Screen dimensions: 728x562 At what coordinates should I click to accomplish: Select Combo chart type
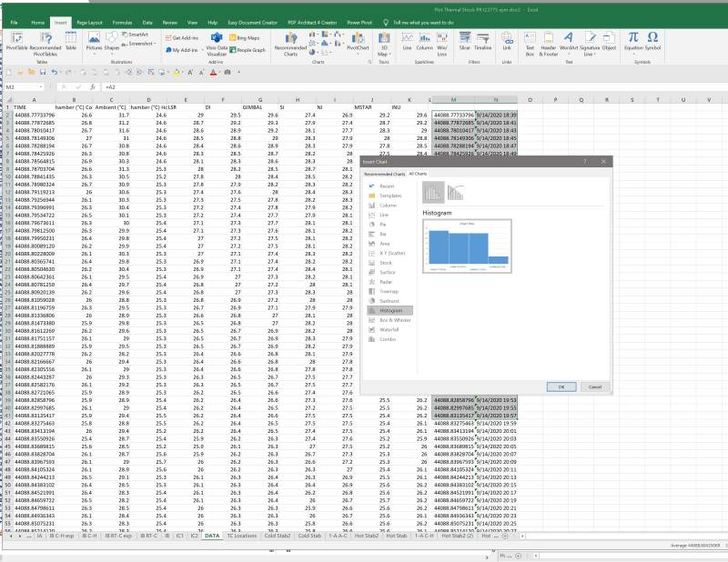(x=388, y=339)
